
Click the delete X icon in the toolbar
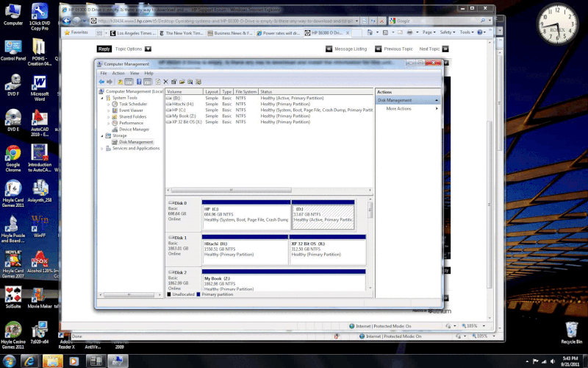pos(166,82)
